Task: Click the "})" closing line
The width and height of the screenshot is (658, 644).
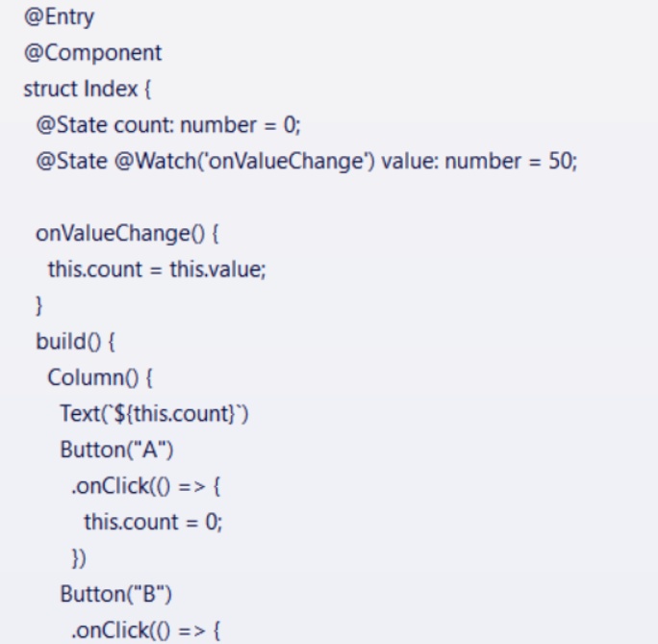Action: [78, 556]
